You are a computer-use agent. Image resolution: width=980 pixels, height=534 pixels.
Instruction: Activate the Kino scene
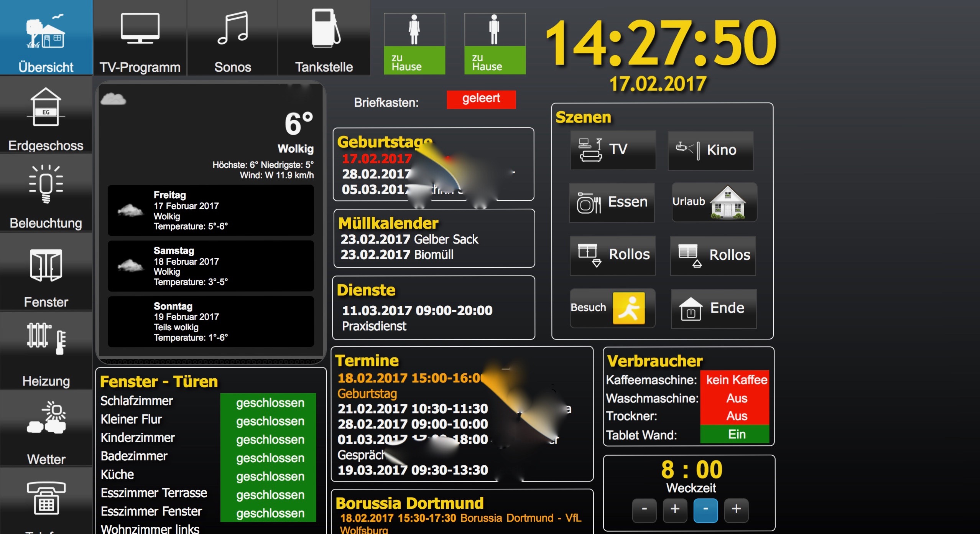coord(710,150)
